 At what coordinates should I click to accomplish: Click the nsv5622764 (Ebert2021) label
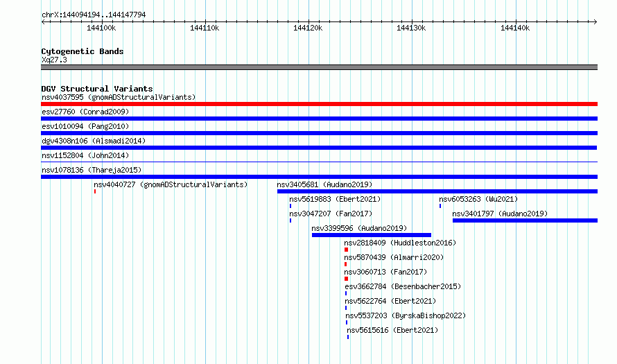(390, 301)
